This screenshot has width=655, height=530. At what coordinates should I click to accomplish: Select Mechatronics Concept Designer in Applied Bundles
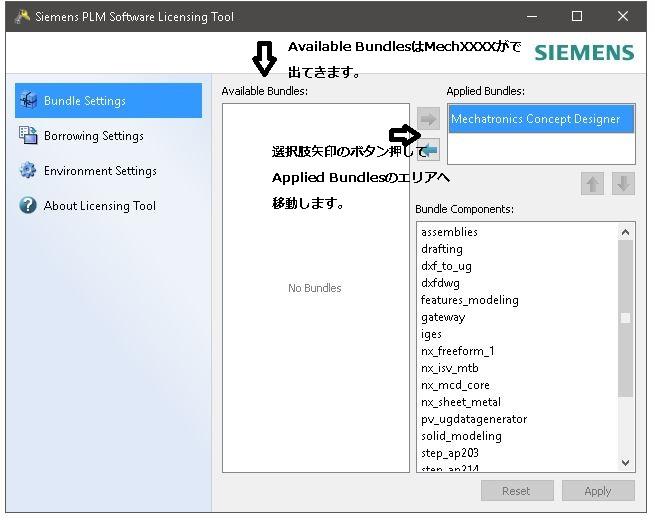[541, 119]
